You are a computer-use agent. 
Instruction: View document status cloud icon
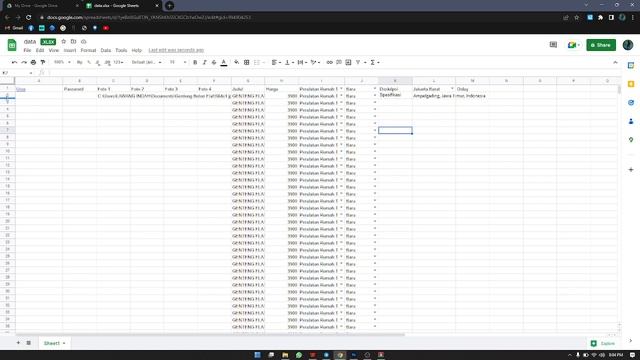click(84, 42)
